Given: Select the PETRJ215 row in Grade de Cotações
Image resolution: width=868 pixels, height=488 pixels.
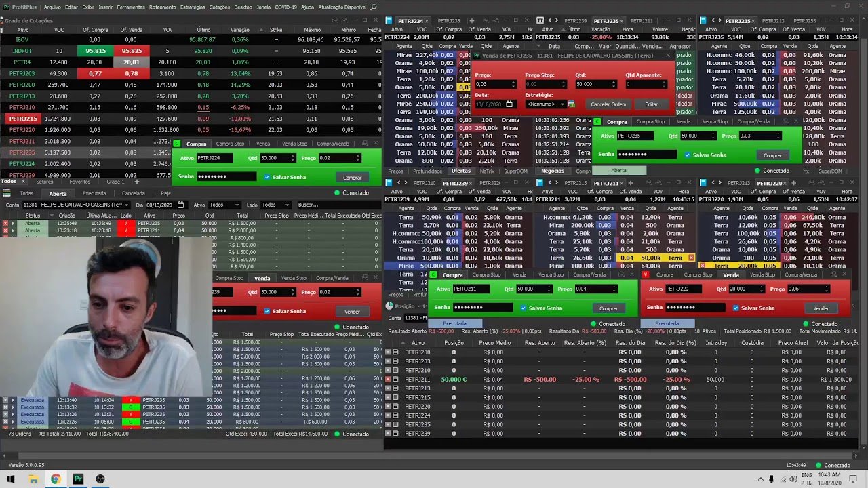Looking at the screenshot, I should (x=190, y=118).
